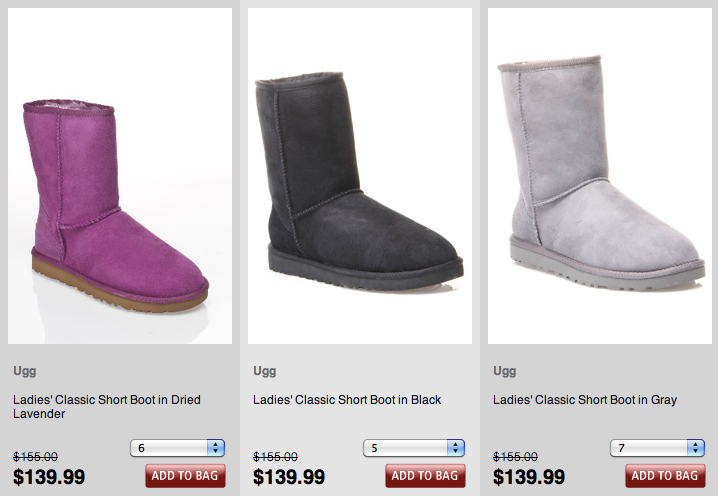
Task: Open the purple Dried Lavender boot image
Action: point(120,176)
